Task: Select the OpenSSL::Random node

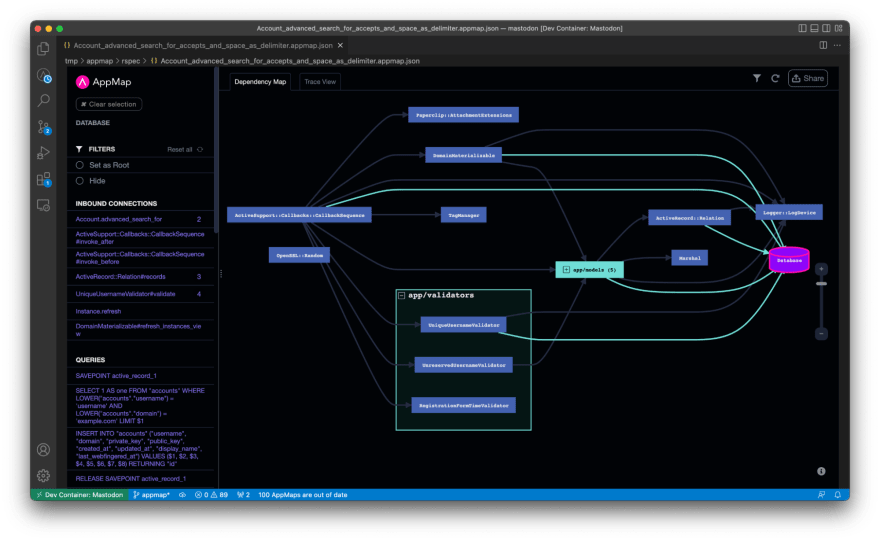Action: click(x=299, y=255)
